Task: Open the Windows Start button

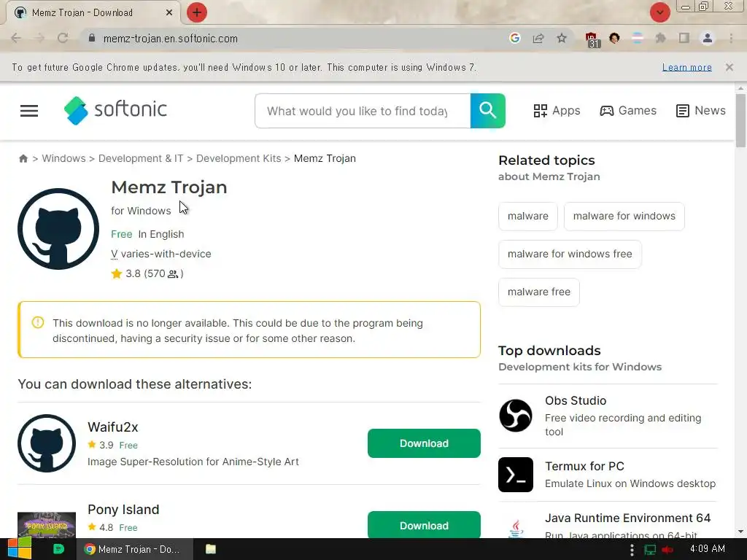Action: click(x=19, y=549)
